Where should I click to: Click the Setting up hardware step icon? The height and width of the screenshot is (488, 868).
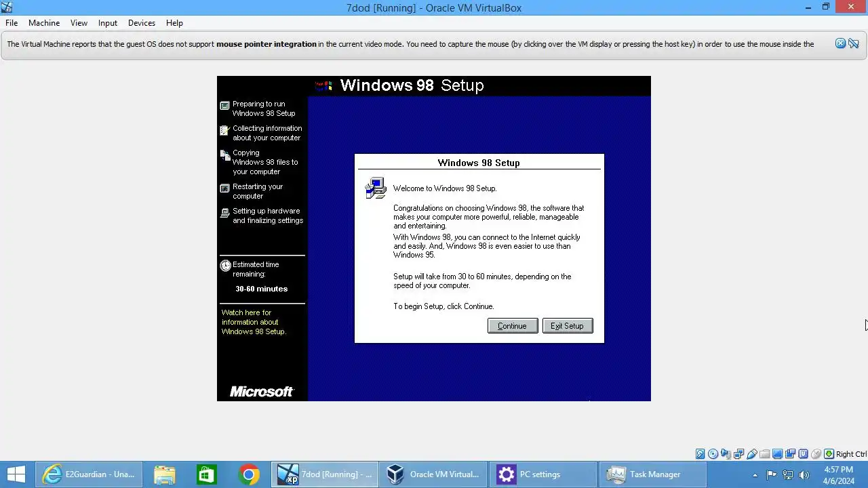[224, 213]
